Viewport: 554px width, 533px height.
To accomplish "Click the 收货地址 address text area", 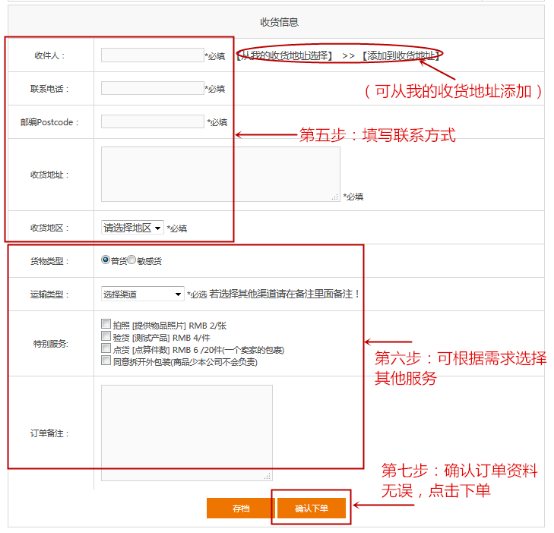I will pyautogui.click(x=221, y=174).
